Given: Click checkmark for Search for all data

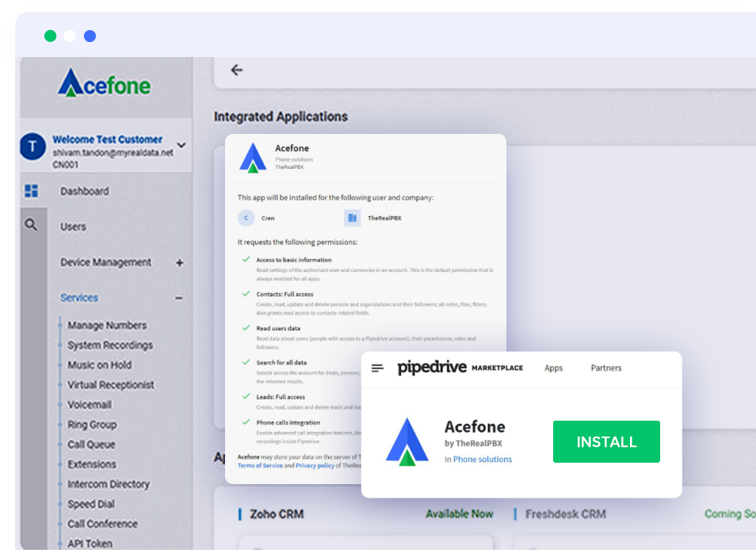Looking at the screenshot, I should 246,362.
